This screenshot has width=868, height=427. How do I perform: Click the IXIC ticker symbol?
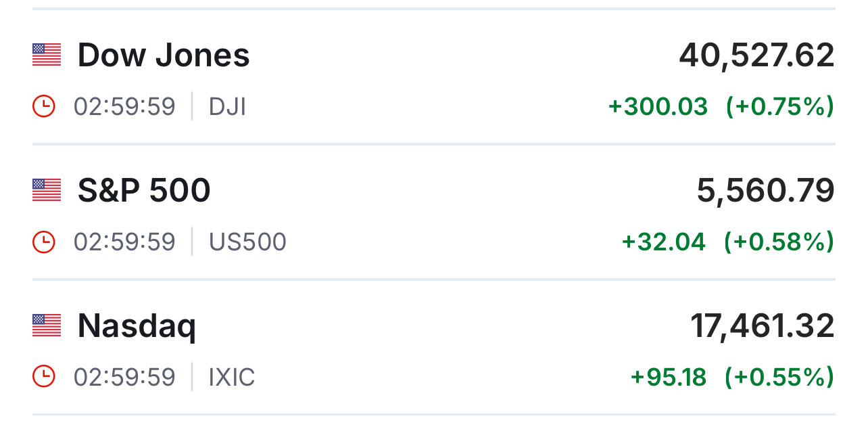point(232,377)
